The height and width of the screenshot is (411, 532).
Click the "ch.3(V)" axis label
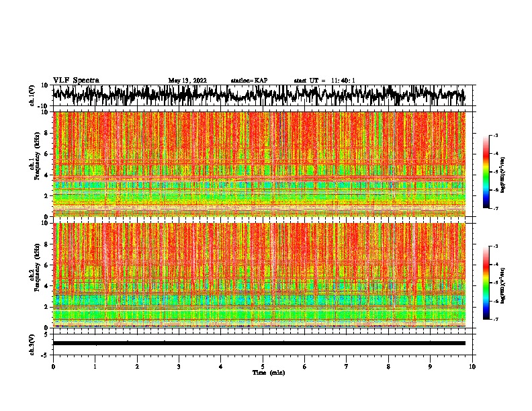[32, 345]
